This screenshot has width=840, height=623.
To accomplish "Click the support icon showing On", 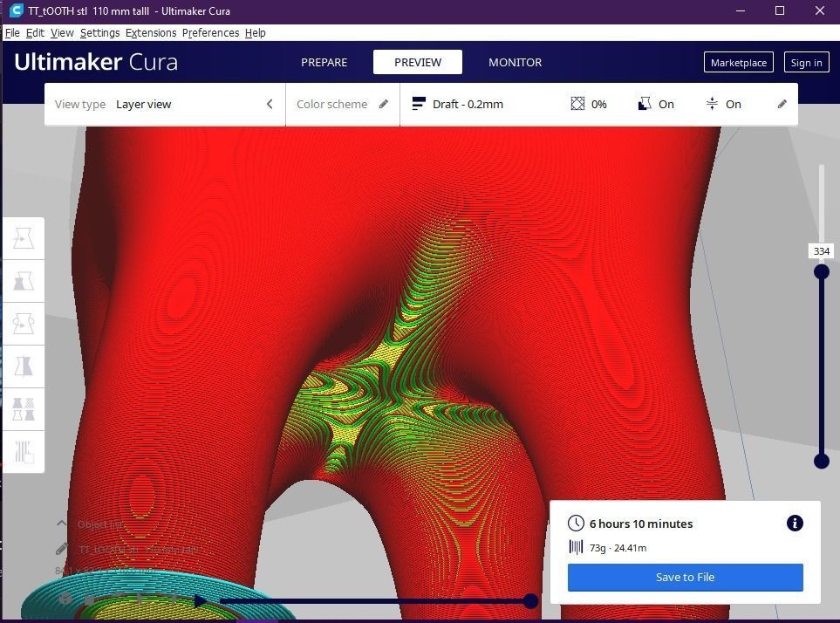I will pyautogui.click(x=645, y=103).
